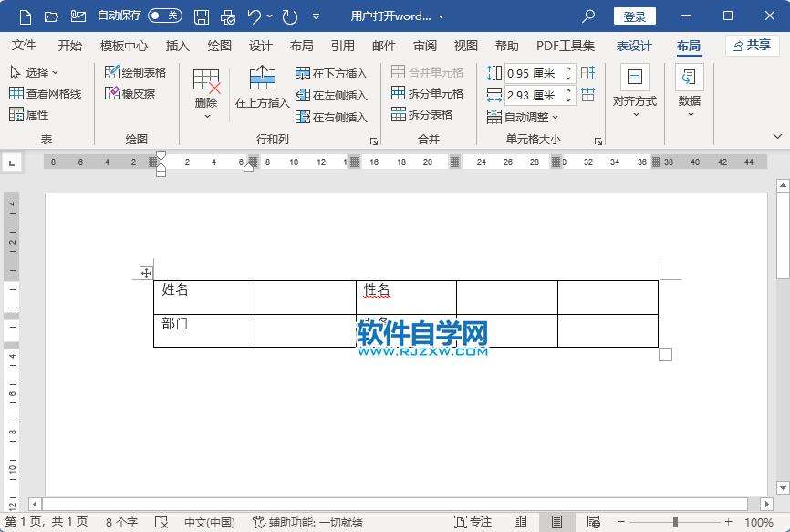Open the 审阅 tab
The width and height of the screenshot is (790, 532).
tap(425, 46)
